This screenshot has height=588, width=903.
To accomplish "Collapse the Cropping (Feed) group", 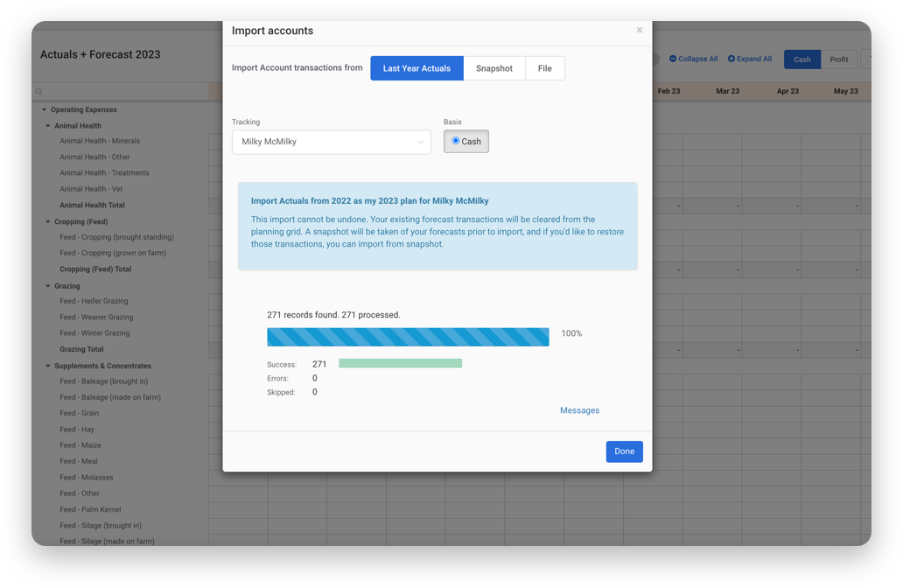I will (x=47, y=220).
